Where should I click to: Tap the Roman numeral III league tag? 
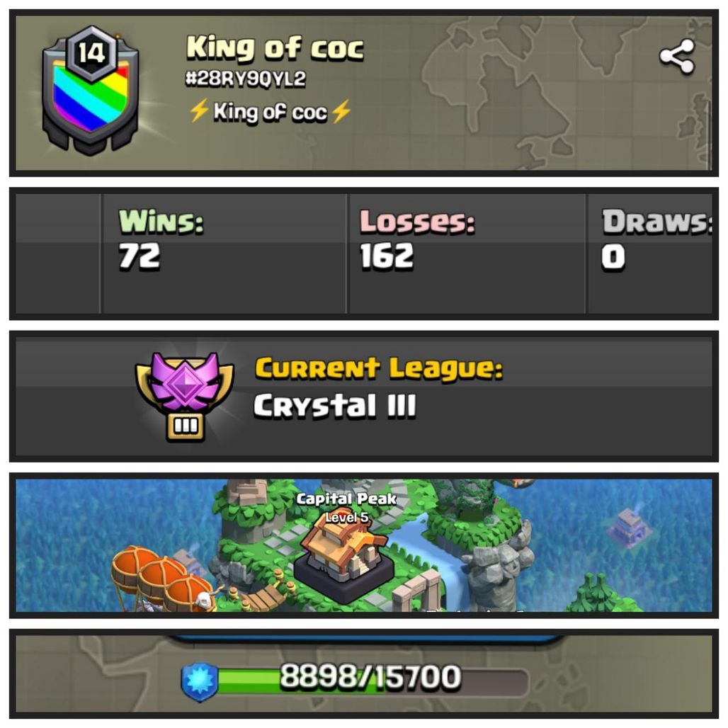pos(186,426)
